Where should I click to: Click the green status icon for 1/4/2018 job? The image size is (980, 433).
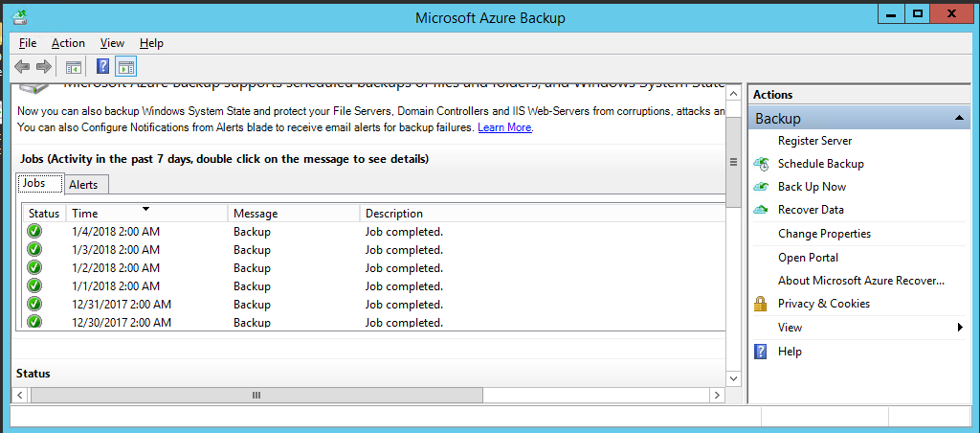coord(34,231)
